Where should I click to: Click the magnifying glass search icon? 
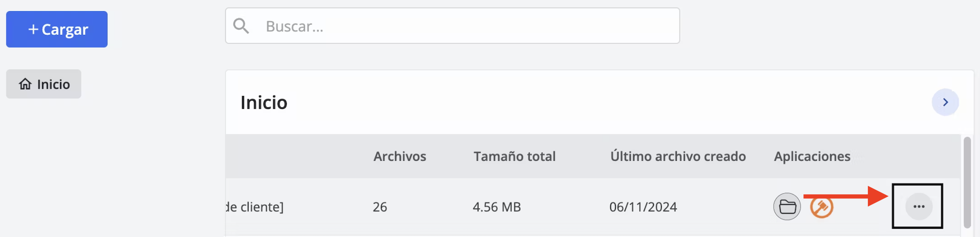pyautogui.click(x=241, y=26)
